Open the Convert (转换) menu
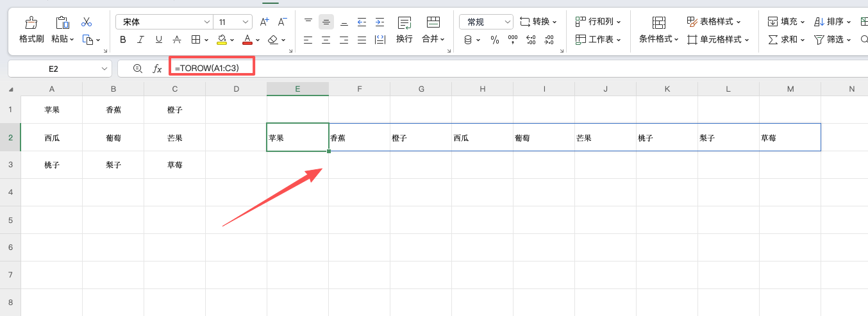The height and width of the screenshot is (316, 868). (x=538, y=22)
